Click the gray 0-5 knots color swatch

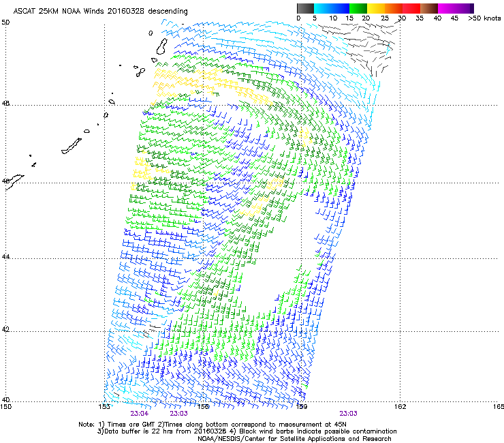coord(305,8)
